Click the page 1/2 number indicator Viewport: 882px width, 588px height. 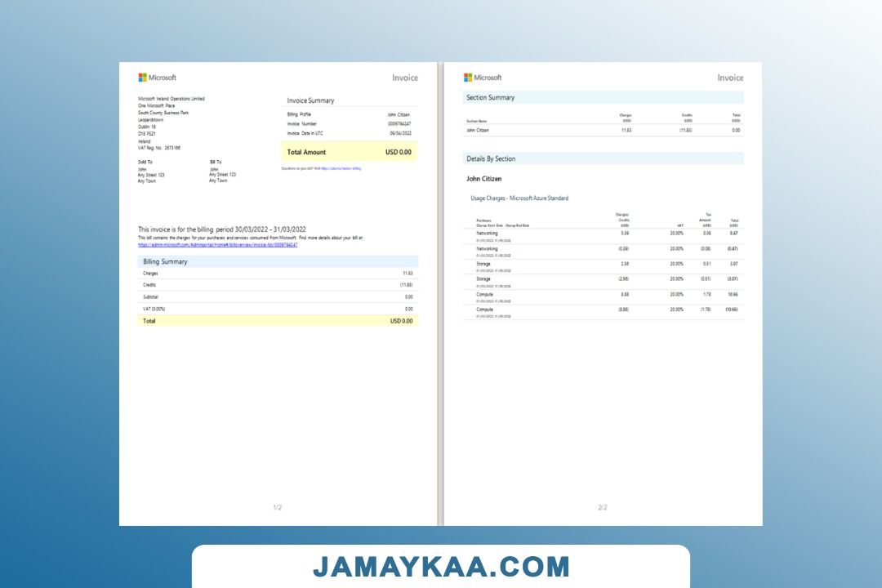coord(277,508)
